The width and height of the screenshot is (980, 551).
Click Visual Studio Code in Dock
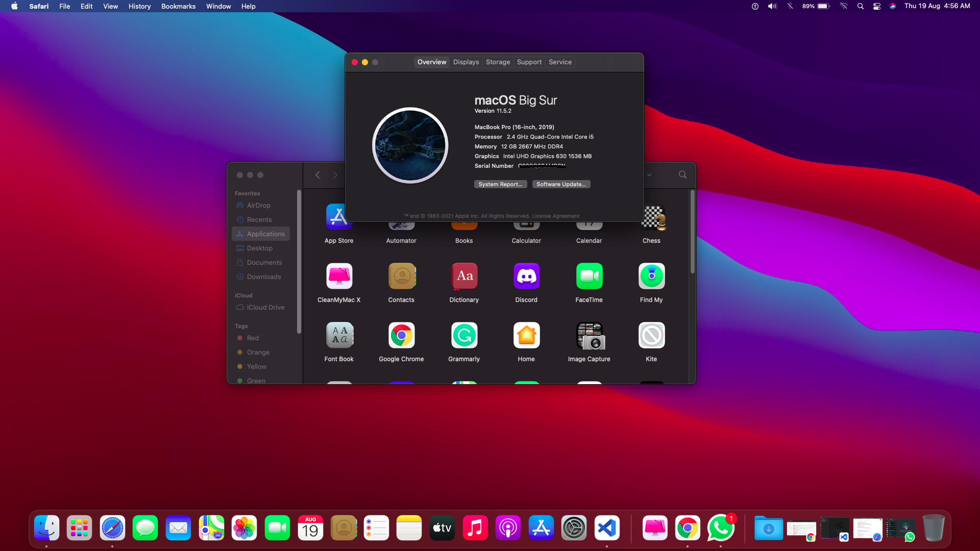[x=607, y=528]
